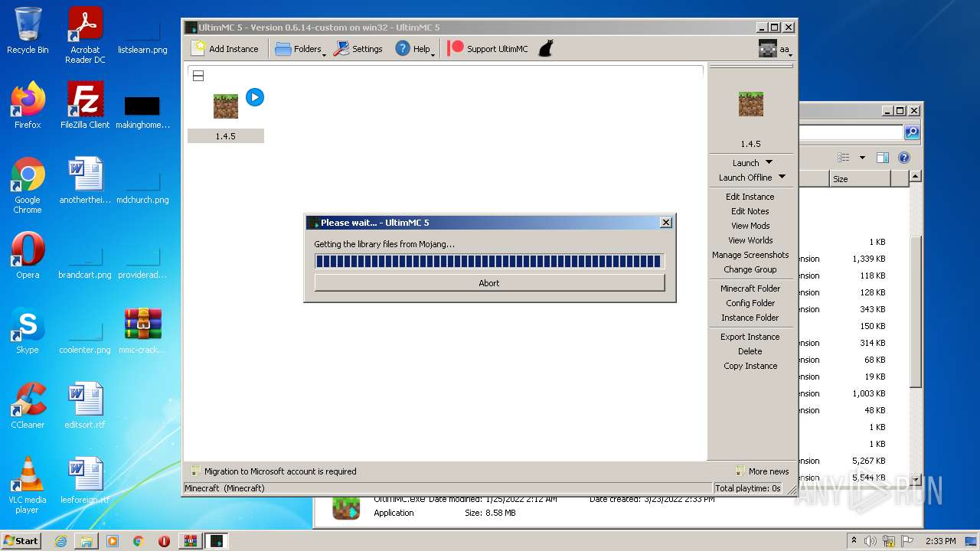Click the Start button

tap(21, 541)
